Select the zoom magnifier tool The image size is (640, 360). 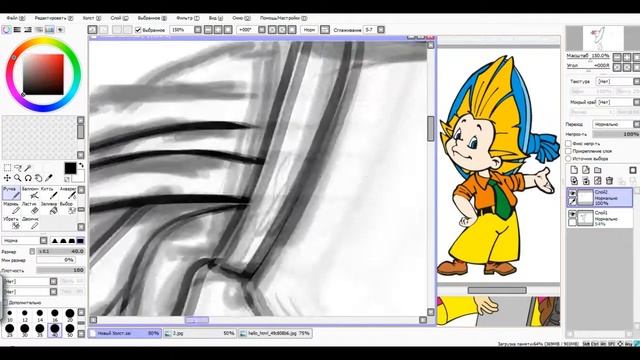point(18,178)
